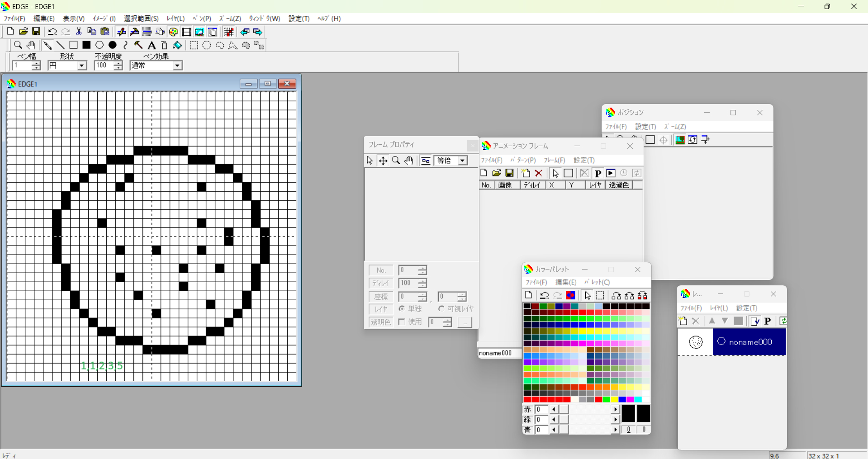Select the straight line drawing tool
This screenshot has width=868, height=459.
click(x=60, y=45)
